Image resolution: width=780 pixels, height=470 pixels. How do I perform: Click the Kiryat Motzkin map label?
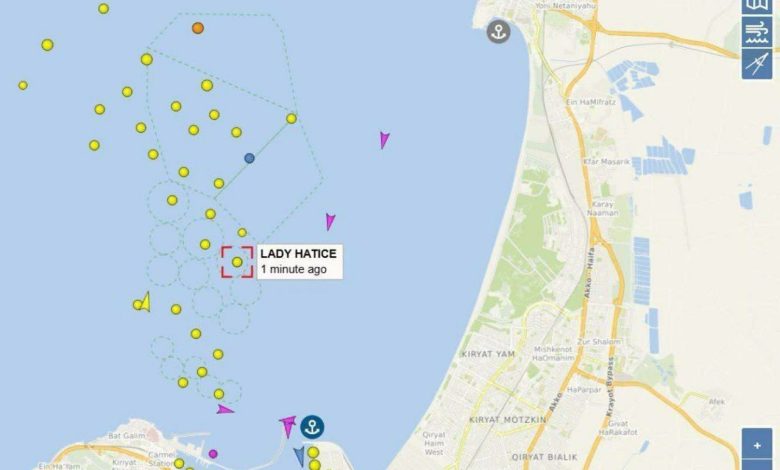point(507,419)
